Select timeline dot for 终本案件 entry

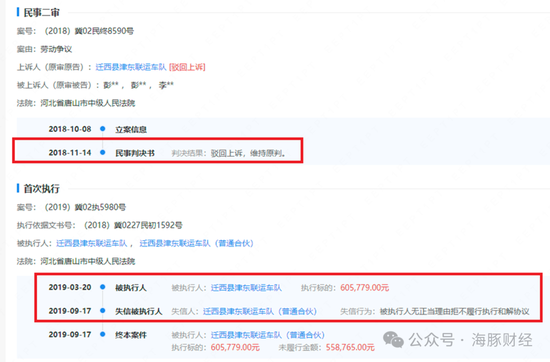point(102,334)
